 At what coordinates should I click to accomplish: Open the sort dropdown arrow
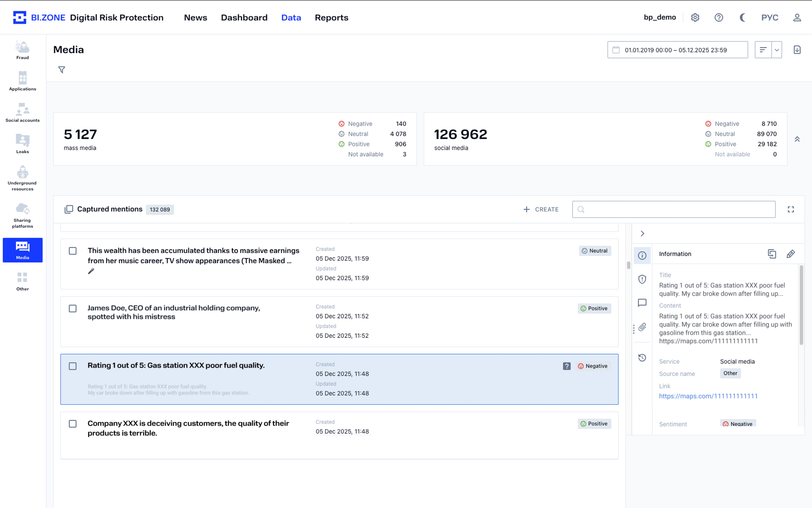click(x=777, y=50)
